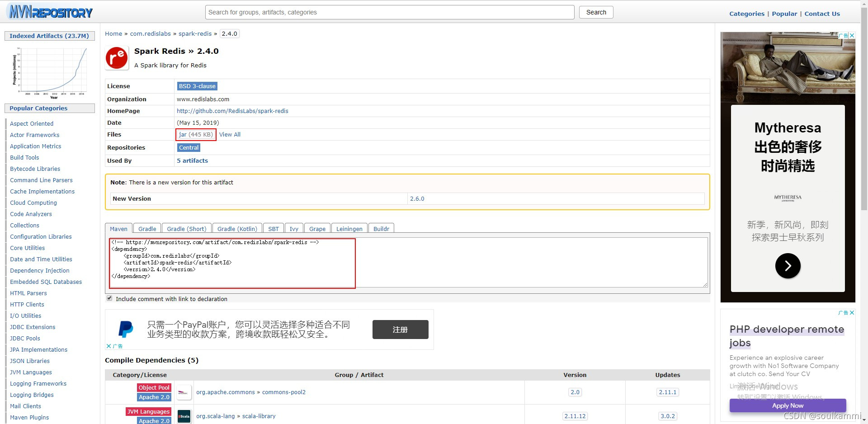Go to Home breadcrumb
The height and width of the screenshot is (424, 868).
coord(113,33)
